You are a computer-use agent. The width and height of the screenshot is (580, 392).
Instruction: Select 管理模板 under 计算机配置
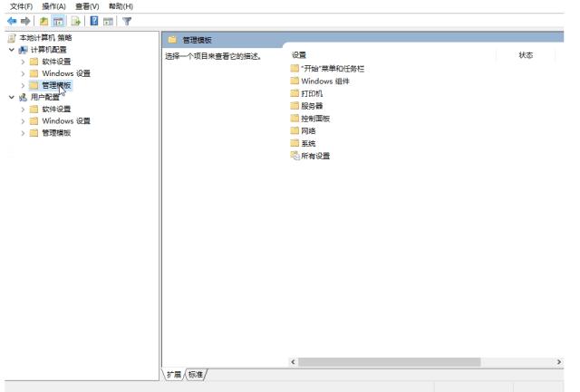point(56,85)
